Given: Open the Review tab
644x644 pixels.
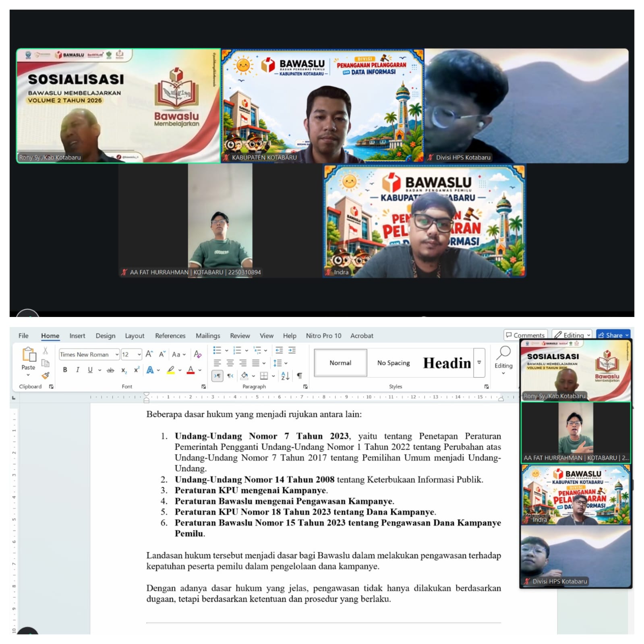Looking at the screenshot, I should [240, 335].
